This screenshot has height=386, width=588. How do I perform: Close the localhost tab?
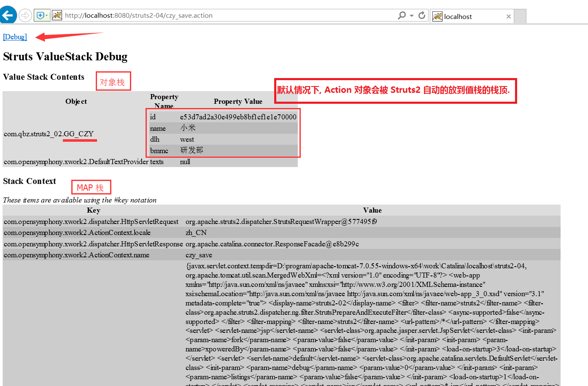click(509, 16)
